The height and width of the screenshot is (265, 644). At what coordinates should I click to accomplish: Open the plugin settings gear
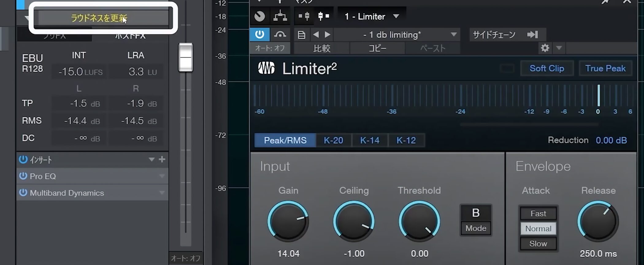pos(545,48)
